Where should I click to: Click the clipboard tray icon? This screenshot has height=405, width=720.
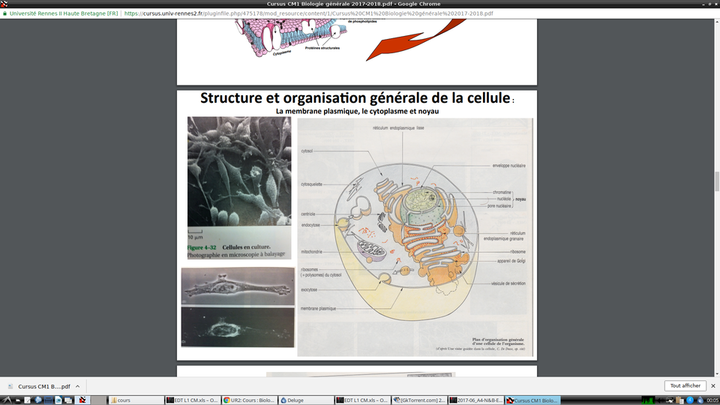(x=680, y=400)
